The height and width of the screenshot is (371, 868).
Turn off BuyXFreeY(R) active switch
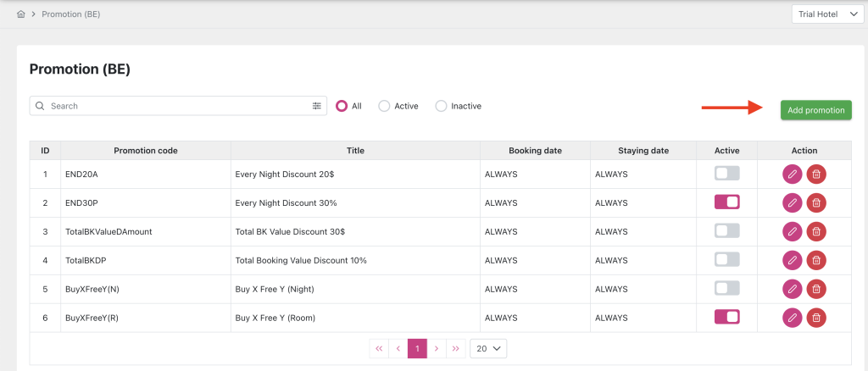click(726, 317)
